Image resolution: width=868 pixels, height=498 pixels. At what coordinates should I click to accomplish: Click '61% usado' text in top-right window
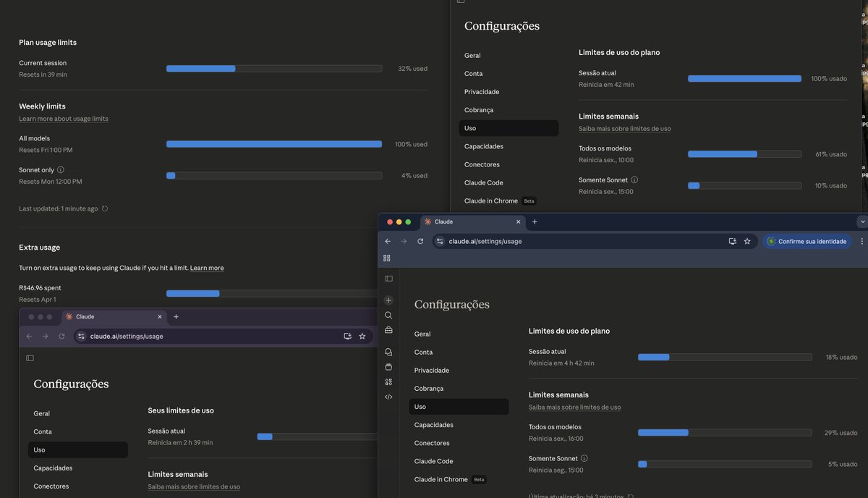[830, 154]
